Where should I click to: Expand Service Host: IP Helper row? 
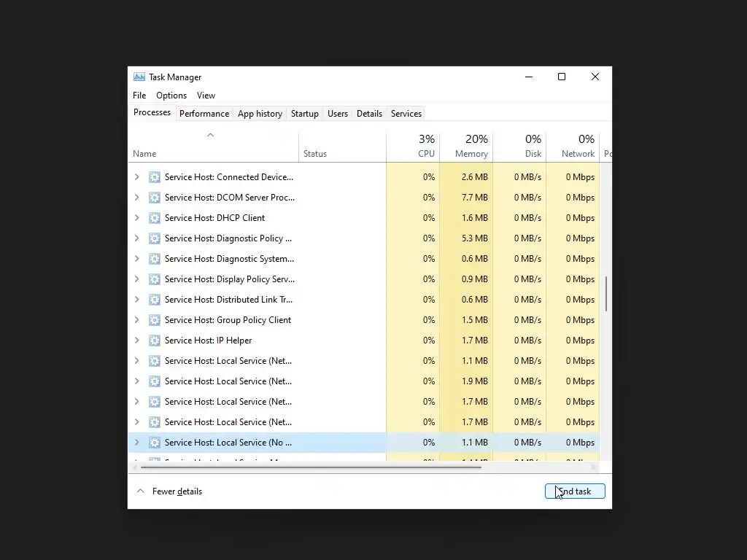(x=136, y=341)
